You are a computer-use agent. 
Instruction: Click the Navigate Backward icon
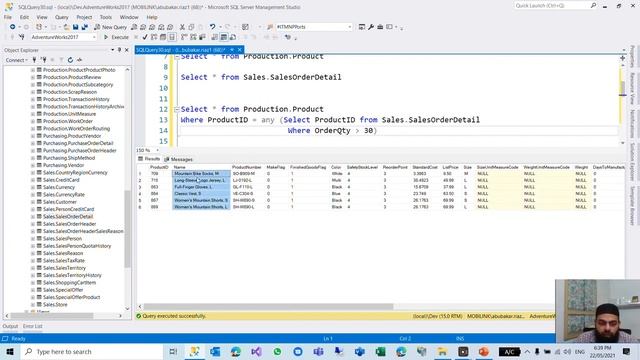[x=13, y=27]
